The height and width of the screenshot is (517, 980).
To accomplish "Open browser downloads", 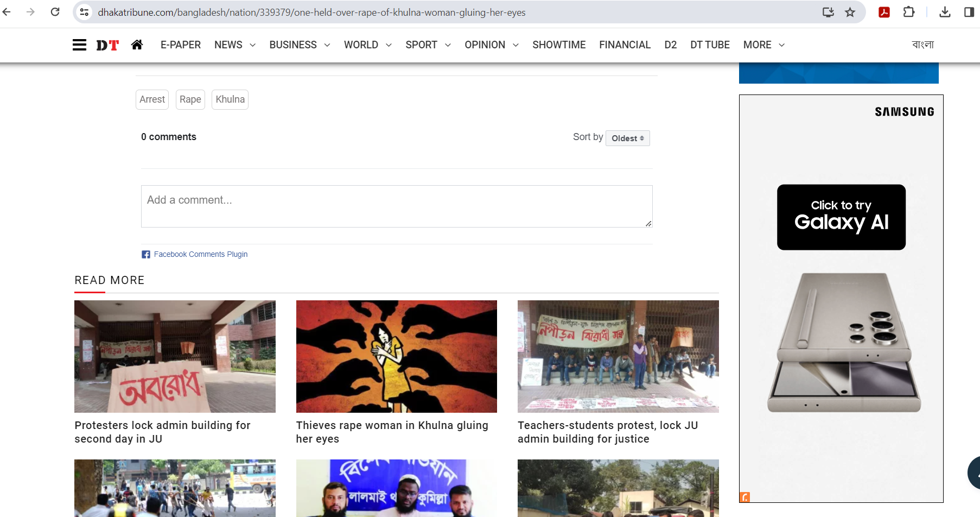I will (945, 12).
